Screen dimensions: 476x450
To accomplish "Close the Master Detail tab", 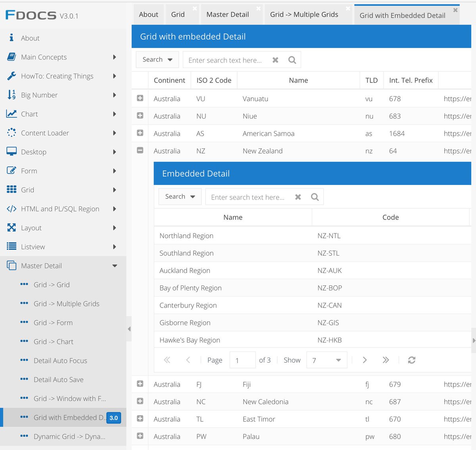I will [x=259, y=8].
